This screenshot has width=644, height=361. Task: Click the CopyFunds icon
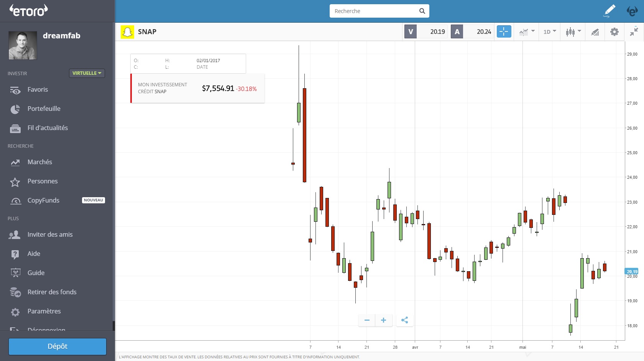(x=16, y=201)
